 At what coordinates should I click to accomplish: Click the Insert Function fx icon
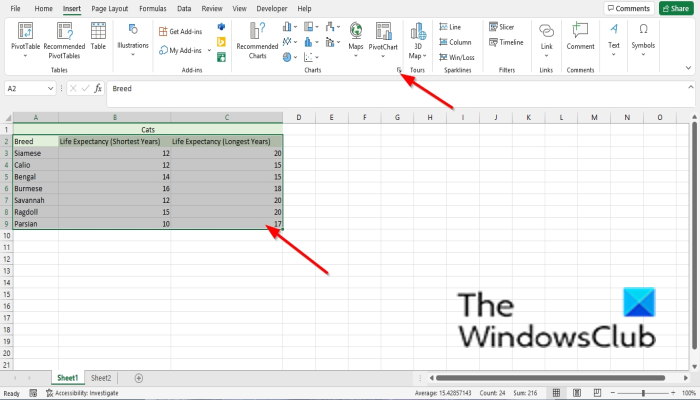click(x=98, y=88)
